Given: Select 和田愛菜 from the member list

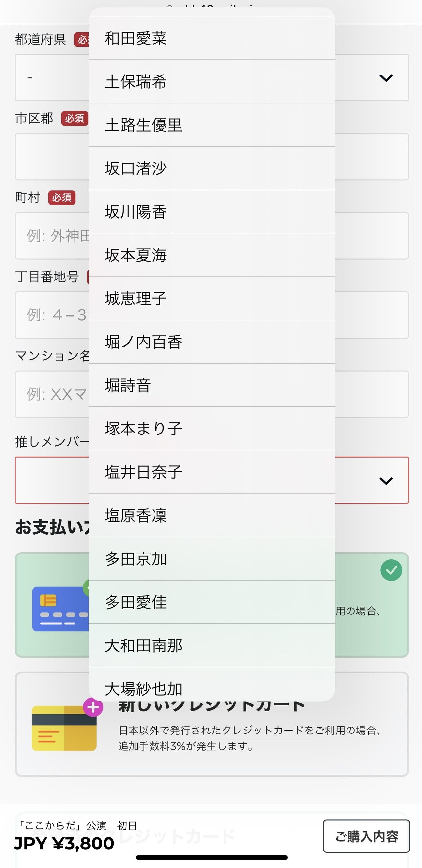Looking at the screenshot, I should [212, 39].
